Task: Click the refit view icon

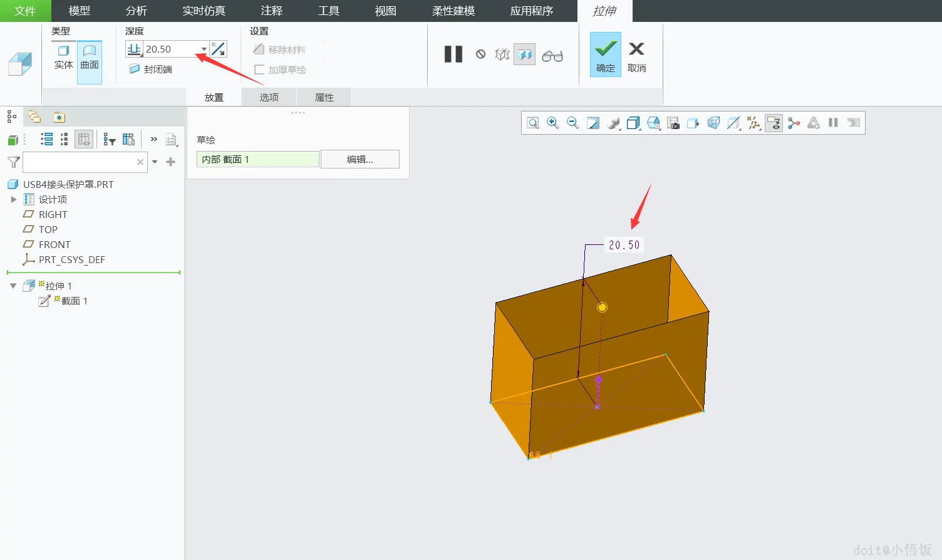Action: click(532, 123)
